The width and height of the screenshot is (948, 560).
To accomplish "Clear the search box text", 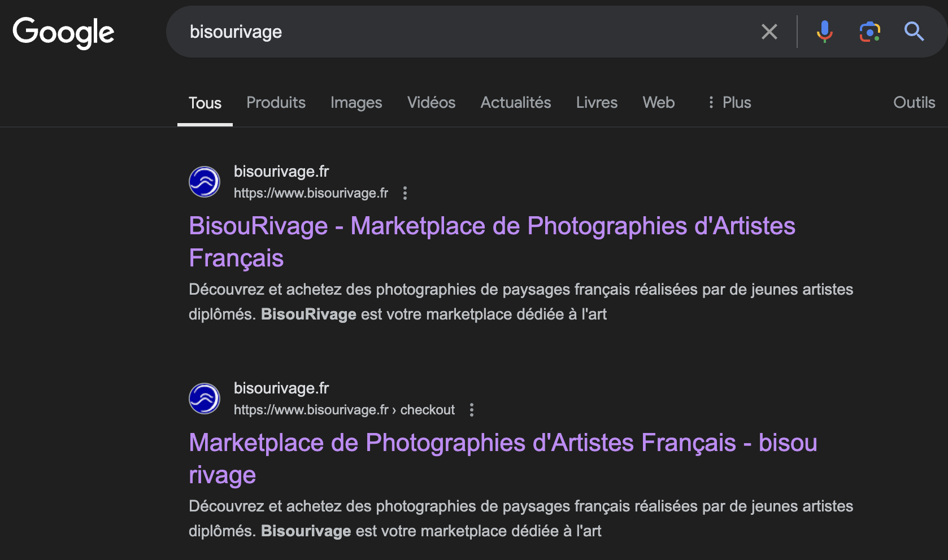I will point(769,32).
